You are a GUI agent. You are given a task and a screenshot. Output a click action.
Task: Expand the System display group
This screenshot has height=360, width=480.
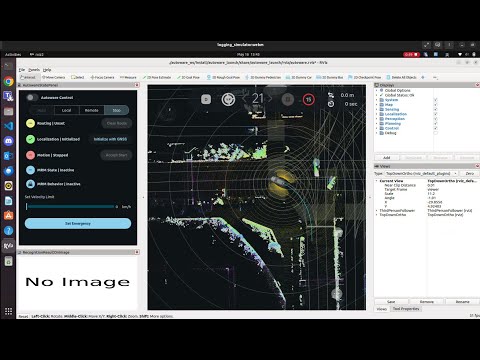377,100
